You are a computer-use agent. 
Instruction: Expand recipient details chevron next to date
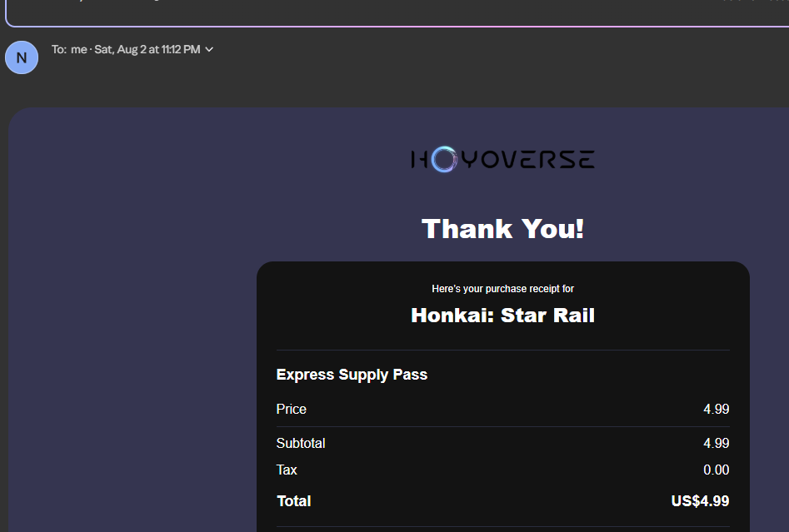click(209, 49)
